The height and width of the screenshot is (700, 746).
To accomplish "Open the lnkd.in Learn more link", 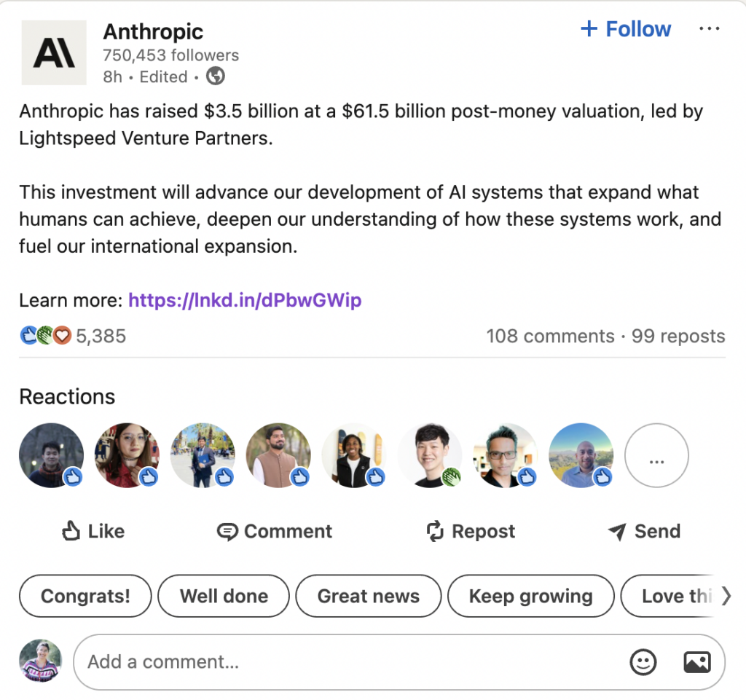I will coord(245,300).
